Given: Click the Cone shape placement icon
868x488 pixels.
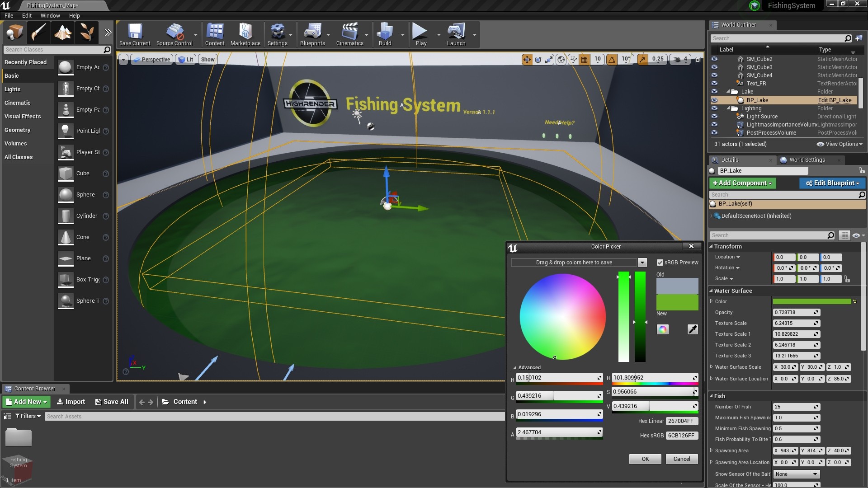Looking at the screenshot, I should (x=66, y=237).
